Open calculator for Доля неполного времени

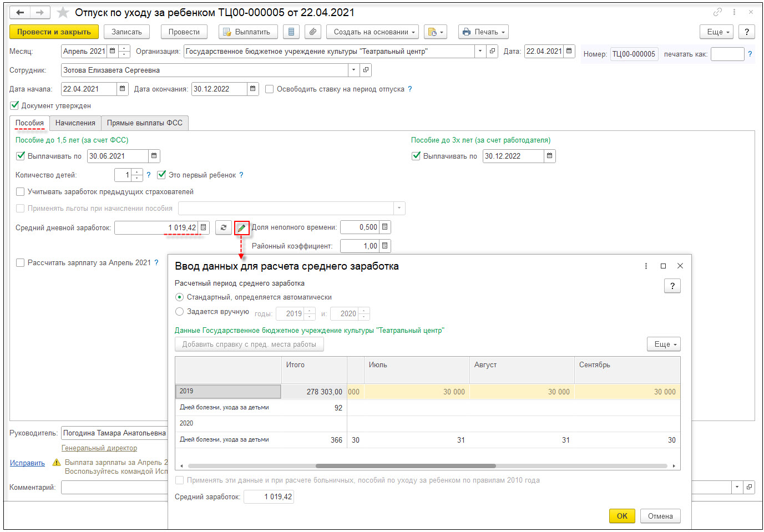tap(385, 227)
